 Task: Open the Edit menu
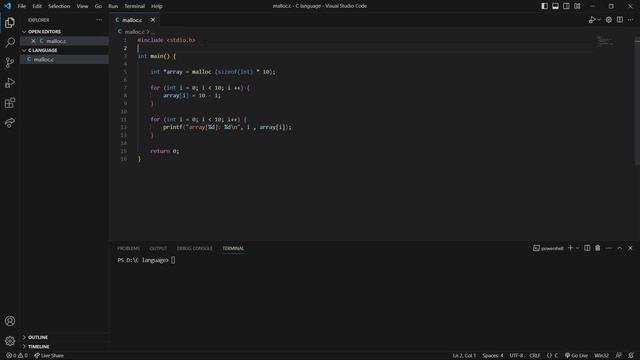[x=37, y=6]
